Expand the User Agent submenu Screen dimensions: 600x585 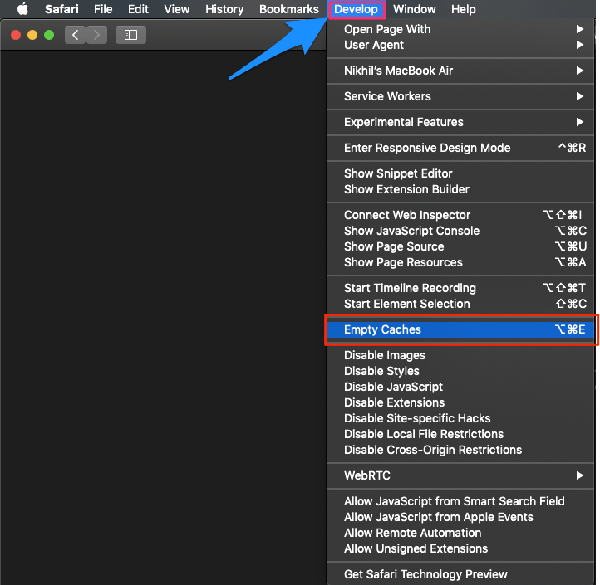[461, 45]
